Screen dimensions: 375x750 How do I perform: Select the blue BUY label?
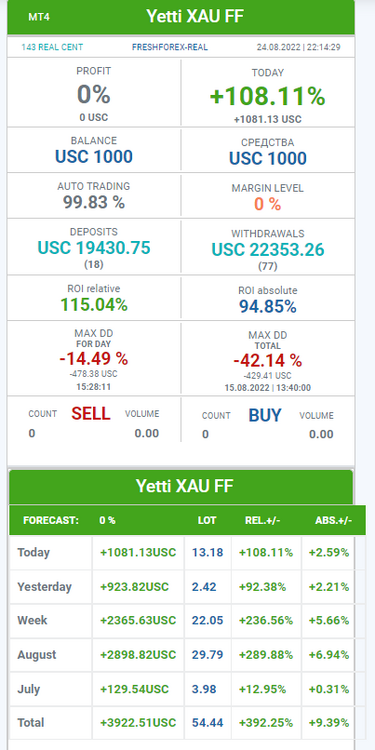[265, 416]
